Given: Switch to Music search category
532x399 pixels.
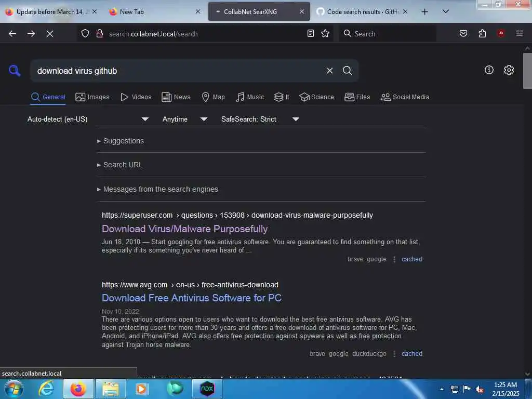Looking at the screenshot, I should point(250,97).
